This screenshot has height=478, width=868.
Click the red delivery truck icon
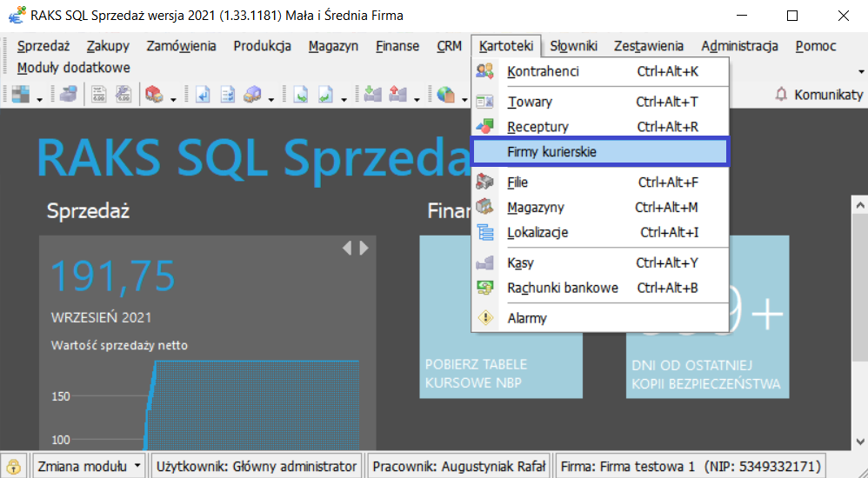pyautogui.click(x=155, y=95)
